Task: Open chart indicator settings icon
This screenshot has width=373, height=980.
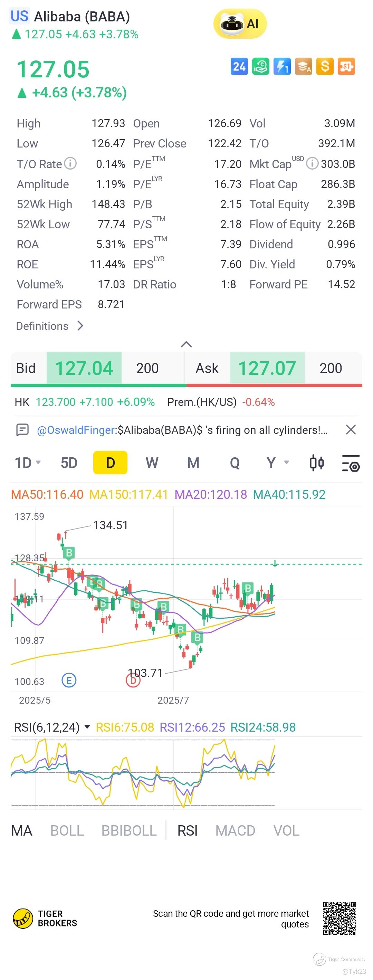Action: point(351,463)
